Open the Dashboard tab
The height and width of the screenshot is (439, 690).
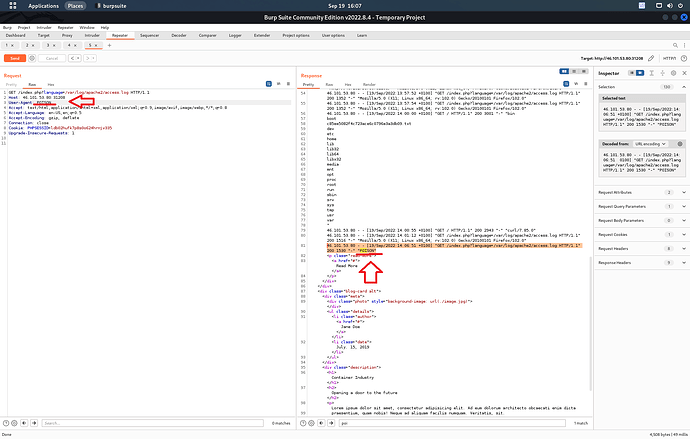tap(15, 35)
